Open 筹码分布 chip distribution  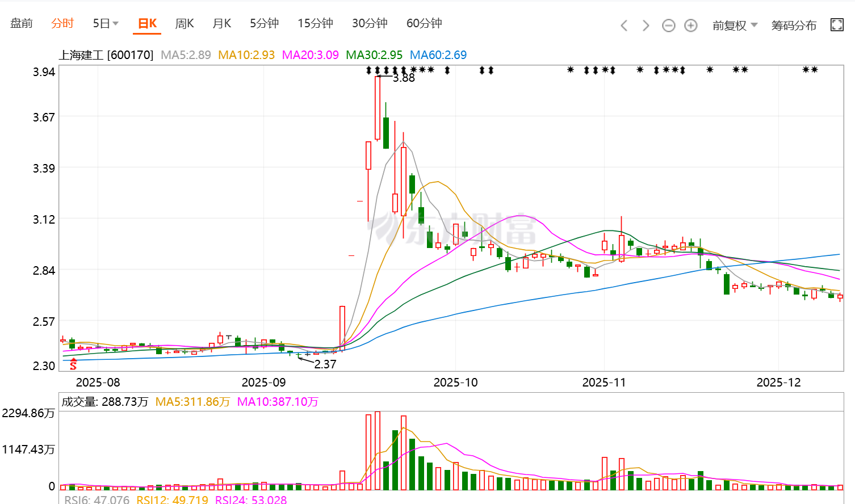(x=794, y=26)
